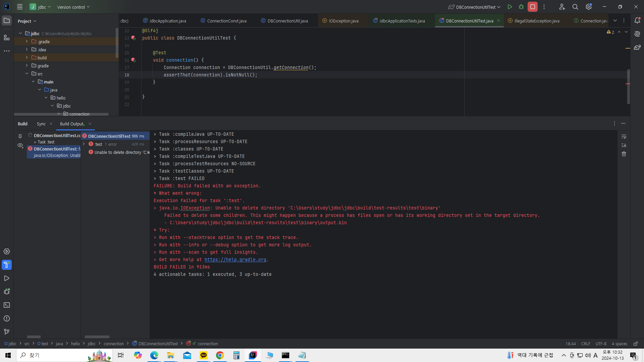The height and width of the screenshot is (362, 644).
Task: Open the Version control dropdown
Action: tap(73, 7)
